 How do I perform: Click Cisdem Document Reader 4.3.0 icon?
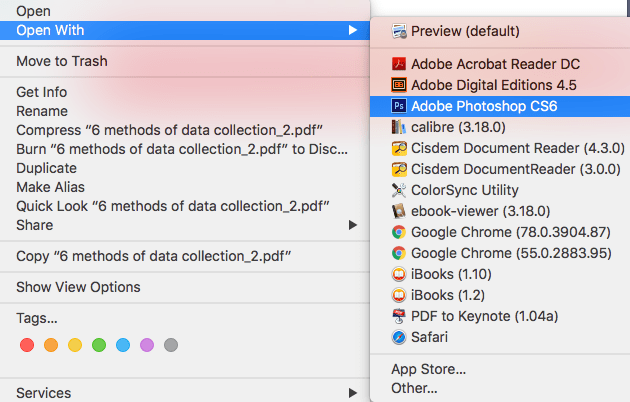[x=399, y=148]
